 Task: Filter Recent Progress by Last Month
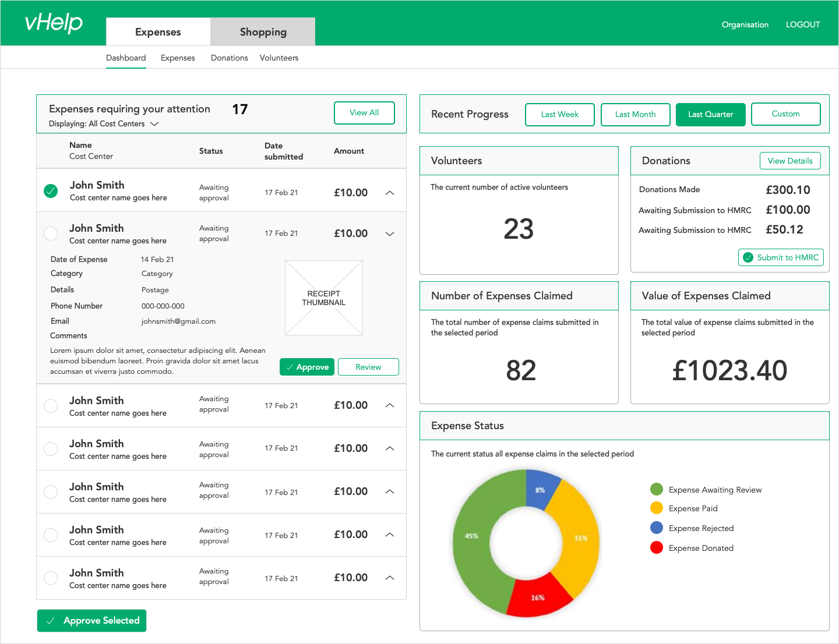(x=636, y=114)
